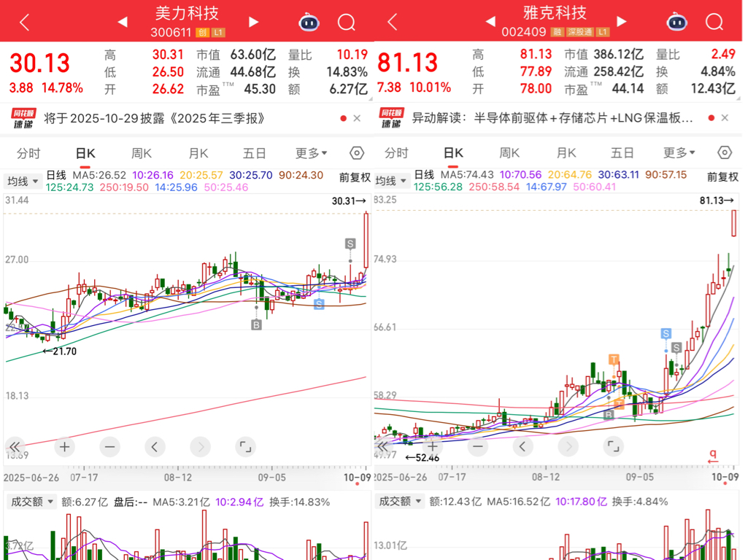Select 日K tab for 雅克科技
This screenshot has height=560, width=748.
453,153
